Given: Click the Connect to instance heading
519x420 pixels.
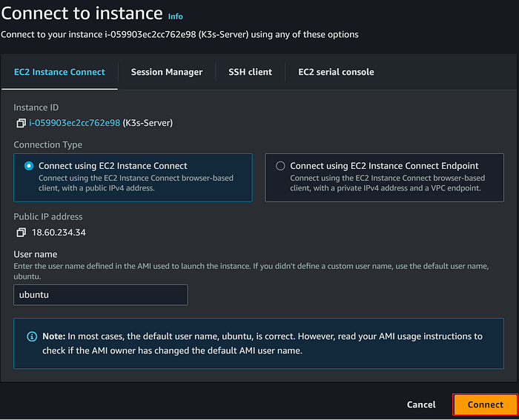Looking at the screenshot, I should 82,13.
